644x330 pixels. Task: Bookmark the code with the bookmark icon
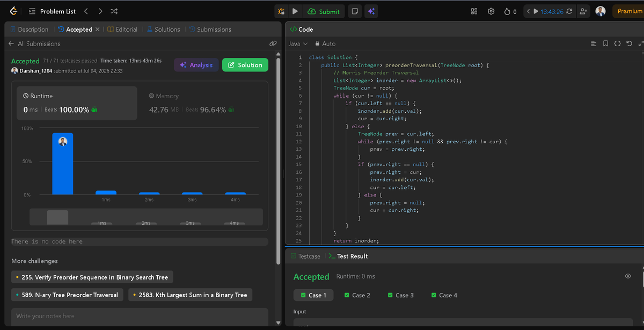[605, 43]
